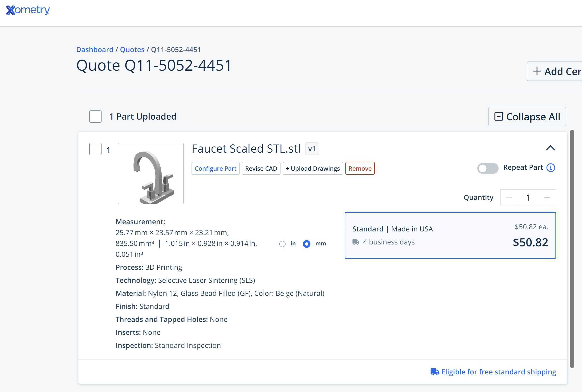
Task: Select the inches unit radio button
Action: click(282, 244)
